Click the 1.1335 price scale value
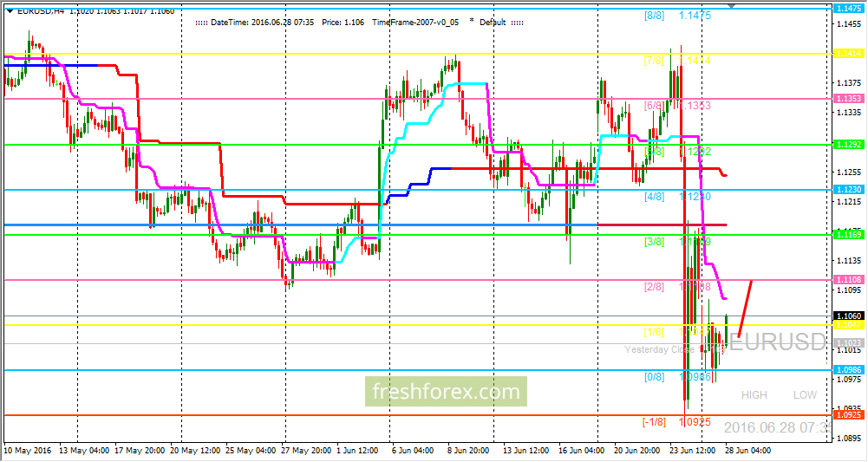The height and width of the screenshot is (462, 868). point(850,113)
